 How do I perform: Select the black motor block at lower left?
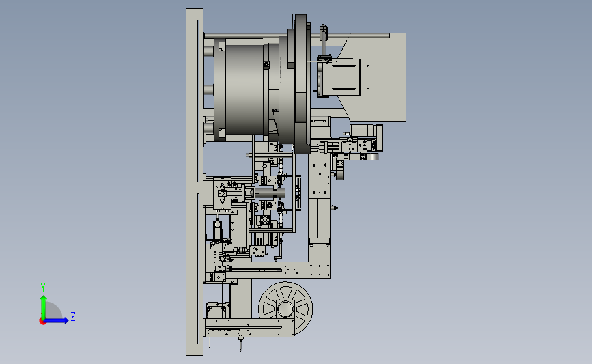[217, 310]
